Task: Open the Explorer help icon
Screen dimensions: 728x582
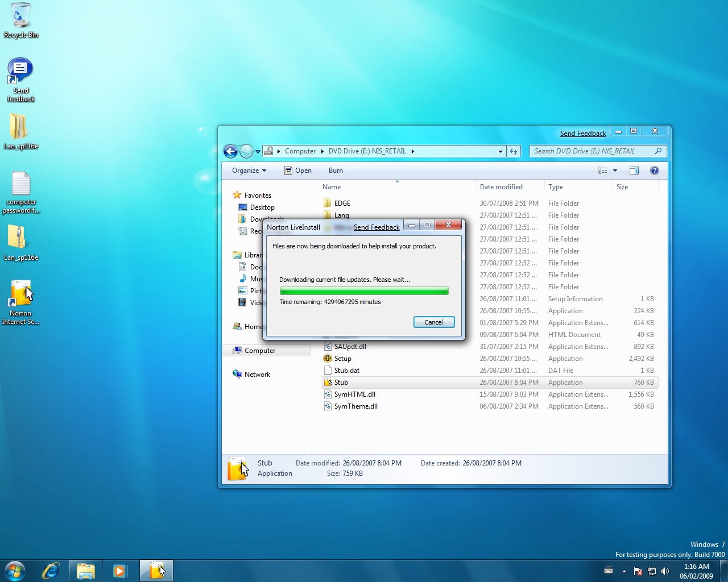Action: click(x=655, y=171)
